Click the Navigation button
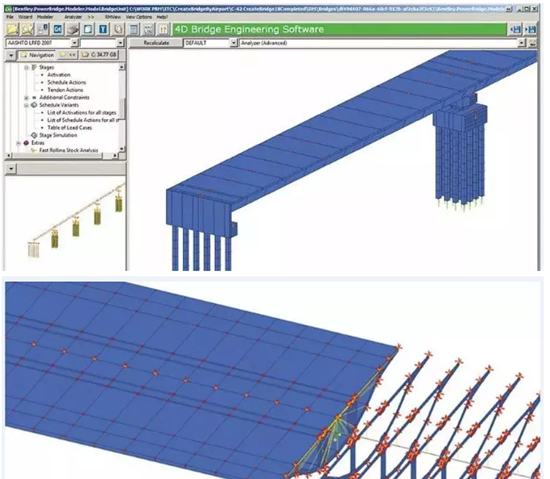 coord(37,55)
